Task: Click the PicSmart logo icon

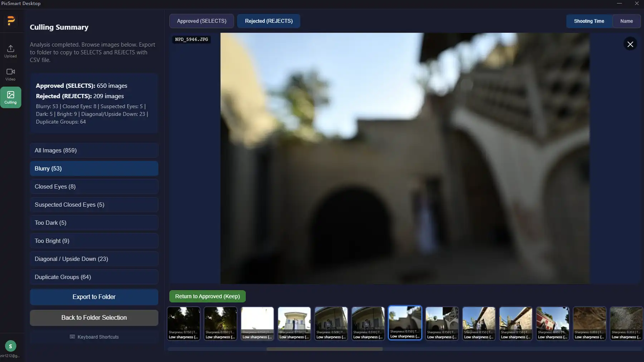Action: click(x=11, y=21)
